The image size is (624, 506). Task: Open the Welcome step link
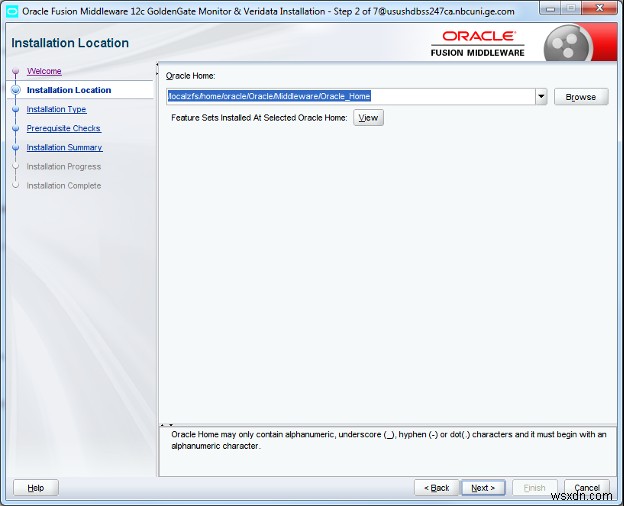(x=44, y=71)
